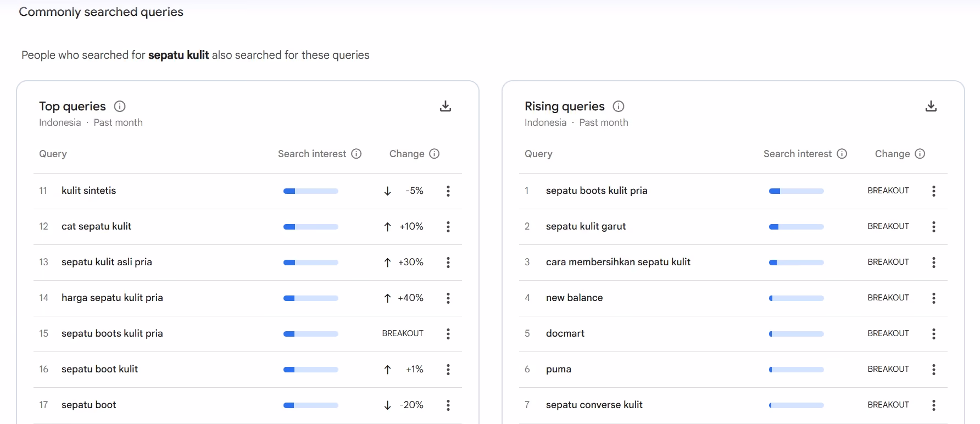The image size is (980, 424).
Task: Click BREAKOUT label for docmart
Action: click(x=888, y=333)
